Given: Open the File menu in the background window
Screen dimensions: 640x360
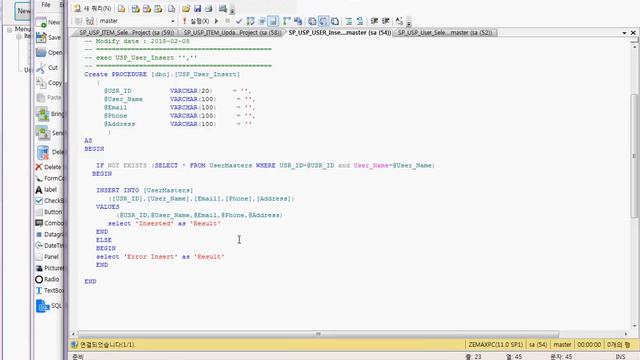Looking at the screenshot, I should pyautogui.click(x=46, y=5).
